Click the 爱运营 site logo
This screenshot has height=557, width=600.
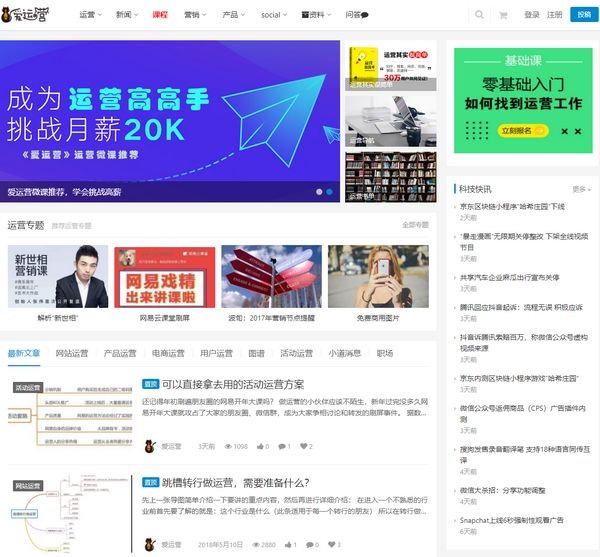pos(25,15)
